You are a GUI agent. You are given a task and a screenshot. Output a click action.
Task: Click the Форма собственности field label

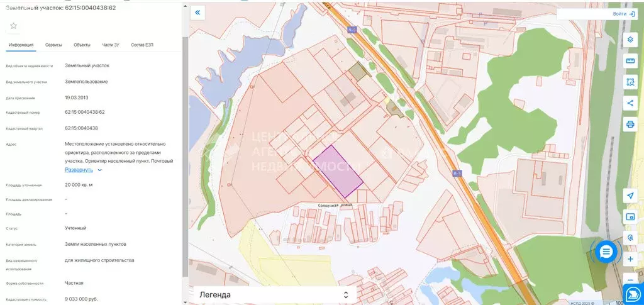point(25,283)
